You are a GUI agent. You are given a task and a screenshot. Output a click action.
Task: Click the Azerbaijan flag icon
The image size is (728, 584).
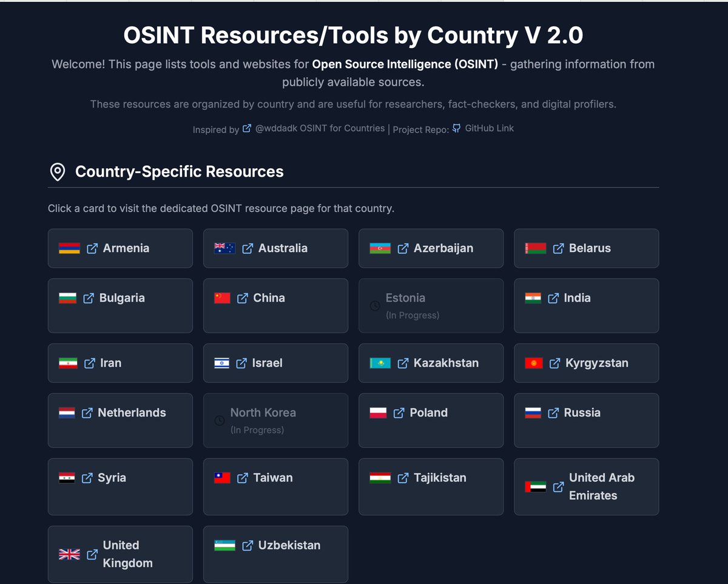tap(380, 248)
